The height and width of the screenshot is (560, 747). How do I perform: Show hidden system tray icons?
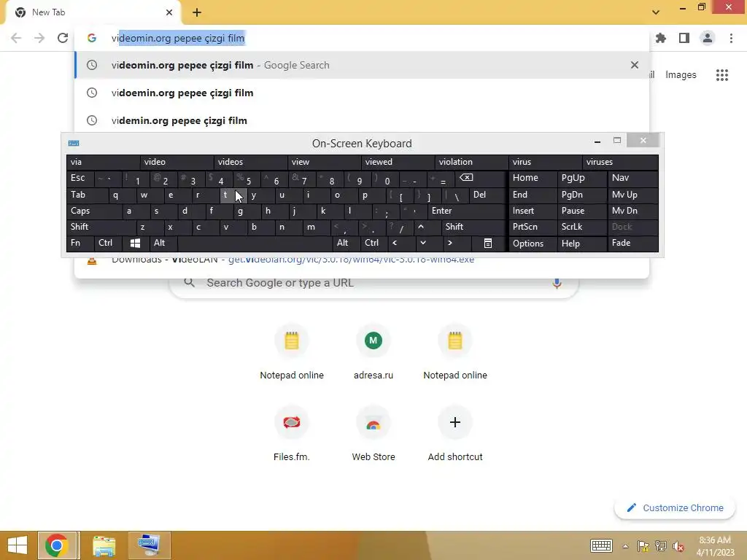pos(625,546)
